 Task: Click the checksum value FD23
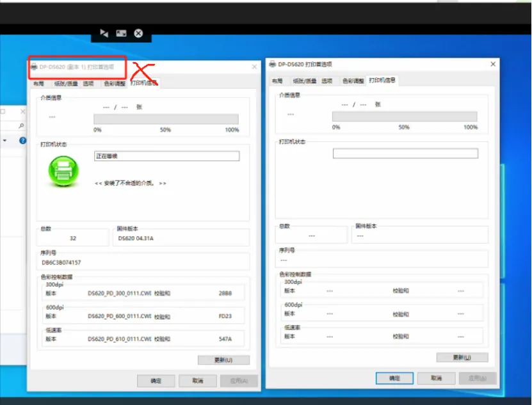pyautogui.click(x=225, y=316)
